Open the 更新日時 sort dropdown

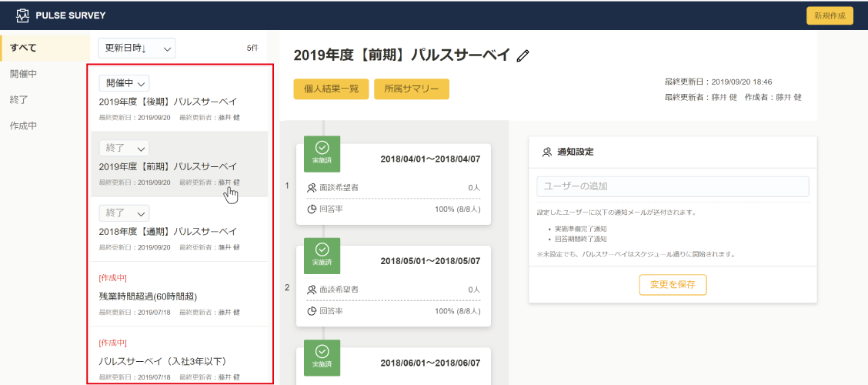click(137, 49)
